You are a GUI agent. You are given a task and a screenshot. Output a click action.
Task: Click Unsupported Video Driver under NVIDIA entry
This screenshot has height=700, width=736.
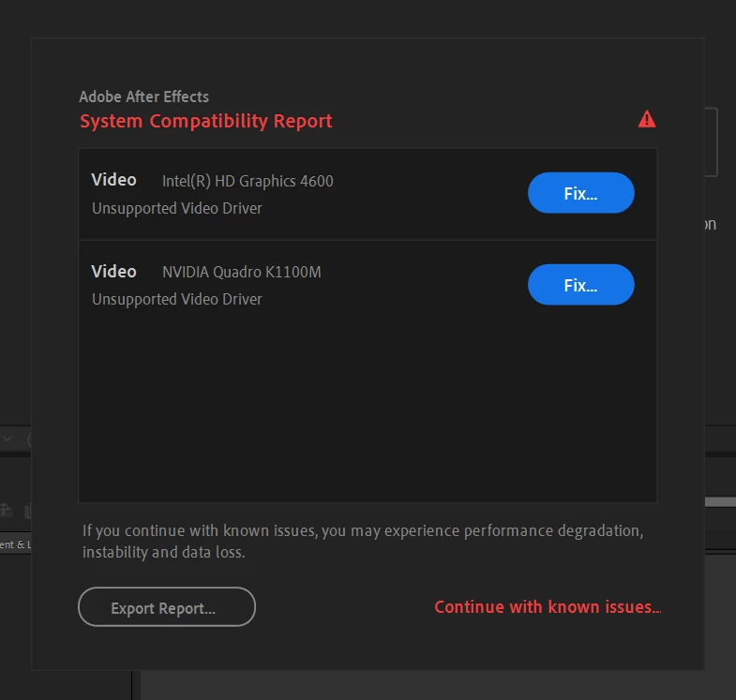[177, 299]
